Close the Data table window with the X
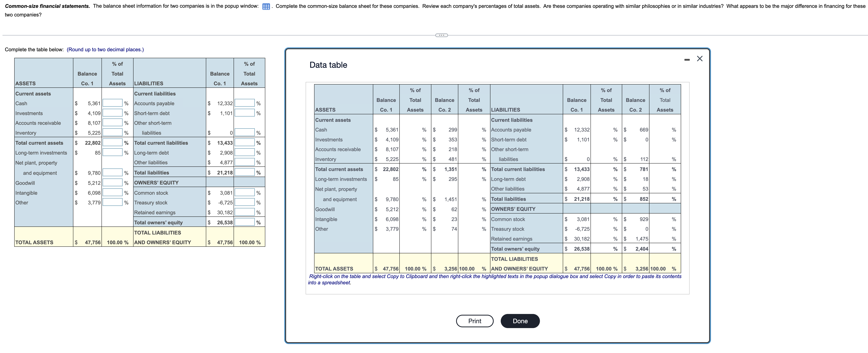 [700, 58]
